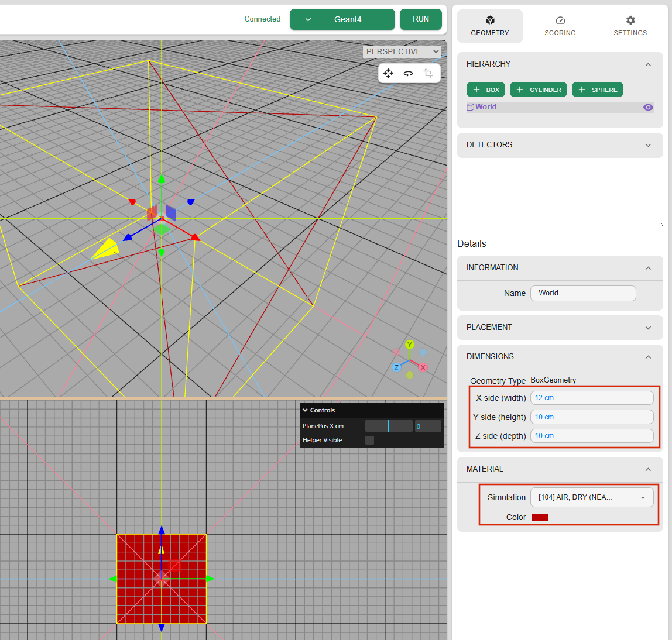The width and height of the screenshot is (672, 640).
Task: Click the red material Color swatch
Action: coord(539,518)
